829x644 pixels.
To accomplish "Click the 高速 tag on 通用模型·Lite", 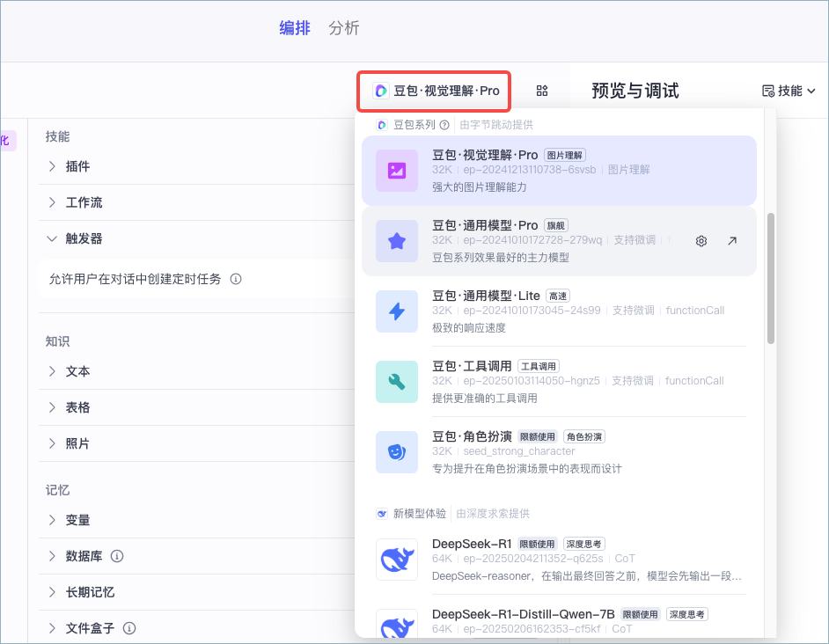I will (558, 296).
